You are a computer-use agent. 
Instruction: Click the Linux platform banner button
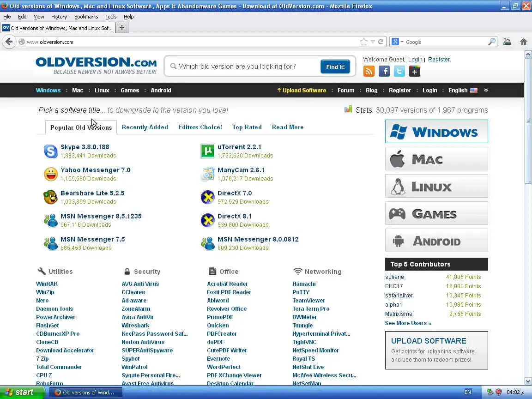(x=437, y=186)
